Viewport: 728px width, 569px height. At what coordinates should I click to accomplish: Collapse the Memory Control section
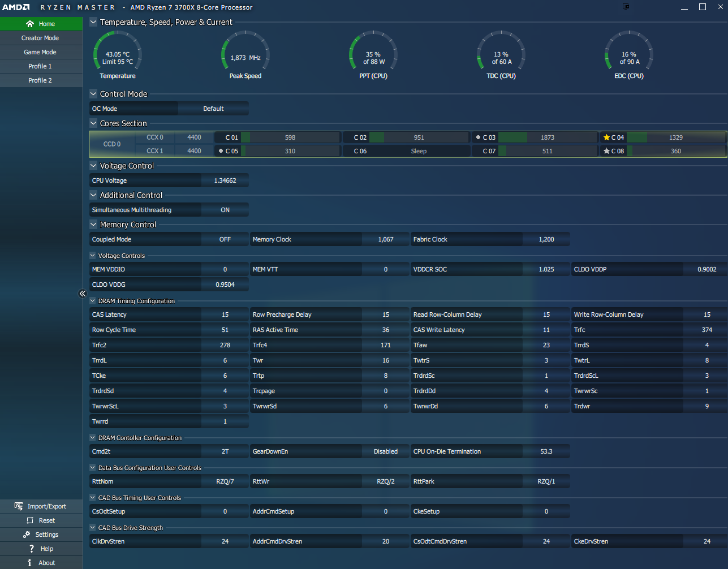click(93, 225)
